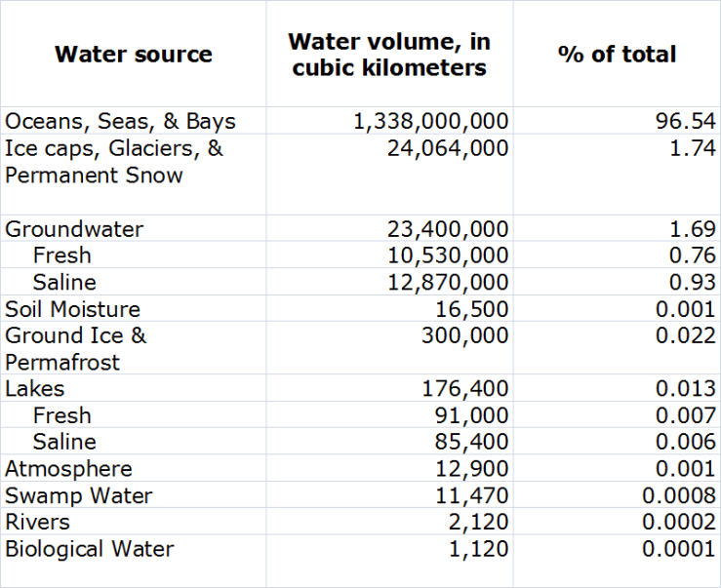The width and height of the screenshot is (721, 588).
Task: Click the 1,338,000,000 volume cell
Action: (389, 121)
